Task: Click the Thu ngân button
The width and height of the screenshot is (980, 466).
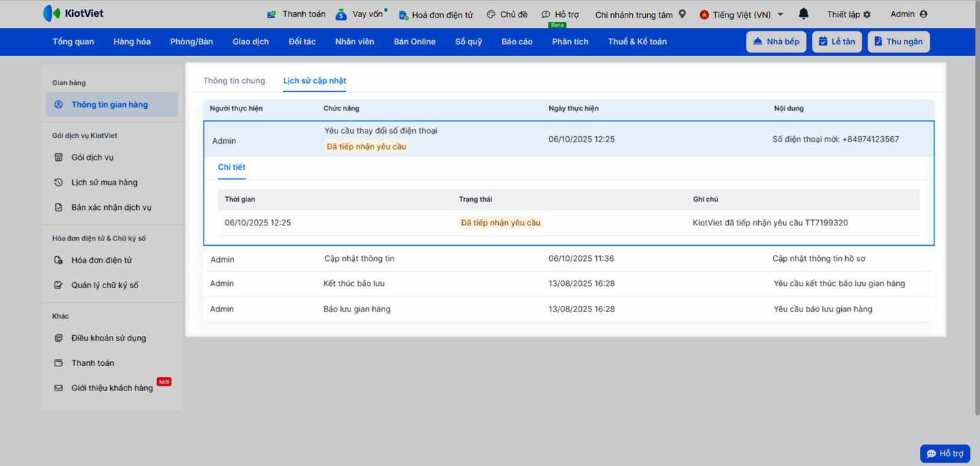Action: click(x=898, y=42)
